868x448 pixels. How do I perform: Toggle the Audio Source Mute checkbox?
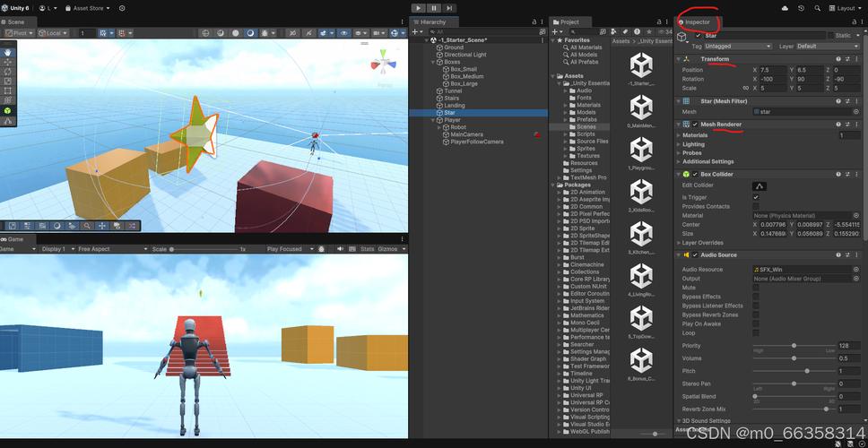[x=756, y=288]
